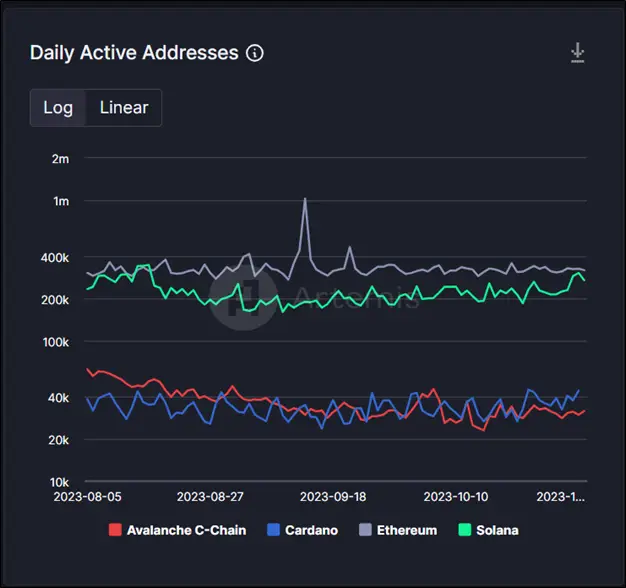Switch the chart scale to Log
626x588 pixels.
click(58, 108)
